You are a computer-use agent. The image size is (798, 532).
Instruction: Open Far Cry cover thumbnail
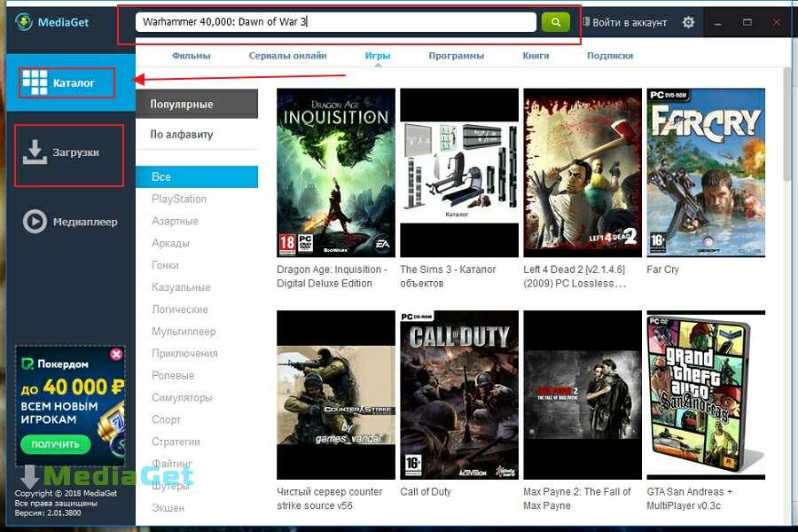(x=706, y=173)
